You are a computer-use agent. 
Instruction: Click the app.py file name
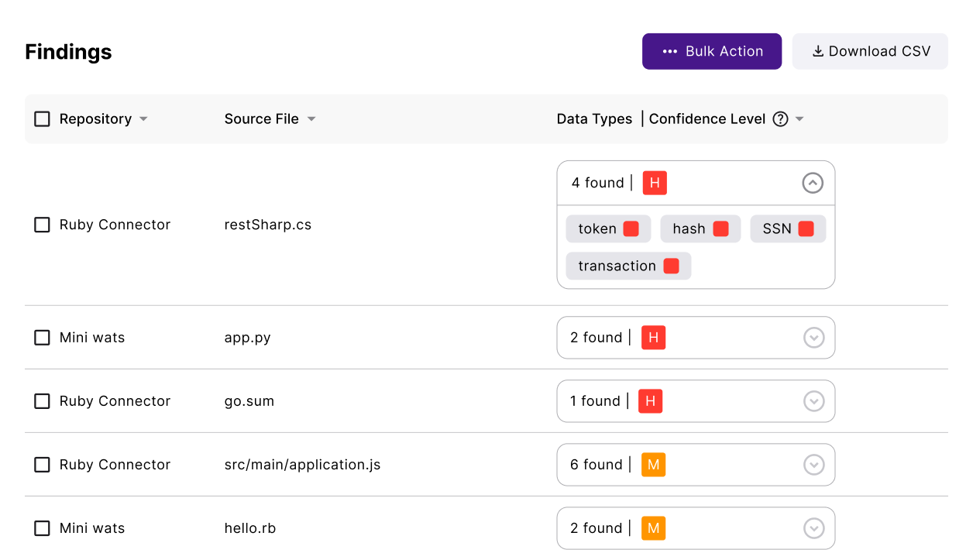[x=247, y=338]
